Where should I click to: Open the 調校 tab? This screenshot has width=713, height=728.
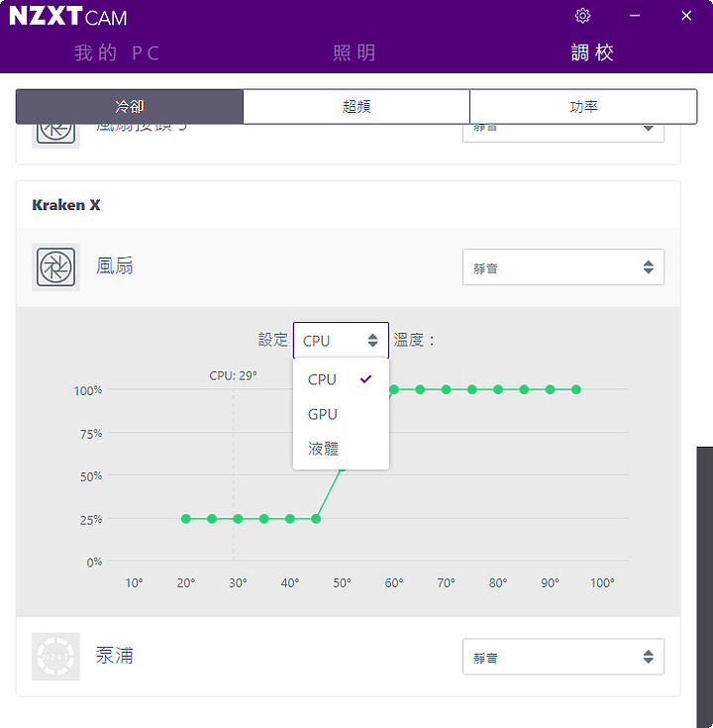(592, 52)
